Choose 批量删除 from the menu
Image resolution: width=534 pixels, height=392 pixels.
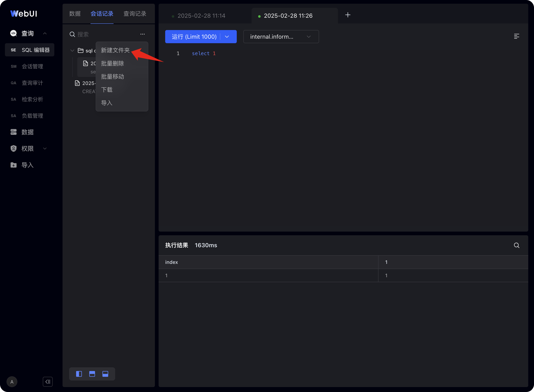click(113, 63)
